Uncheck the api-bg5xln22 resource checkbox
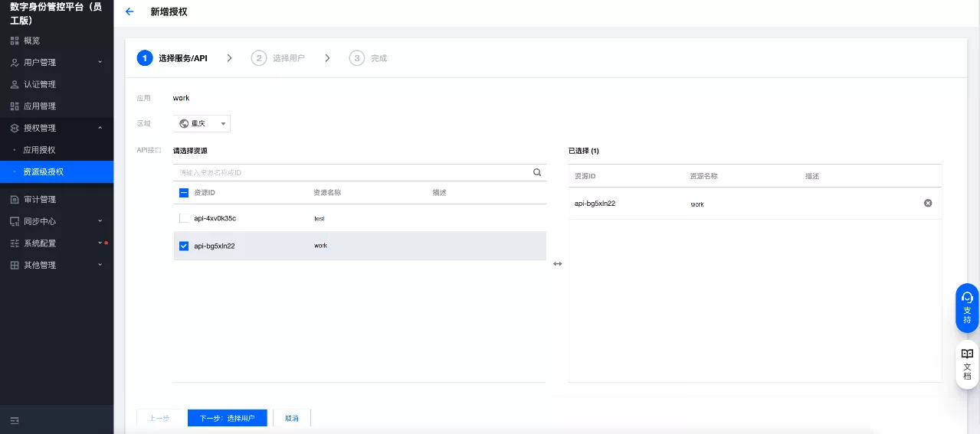The image size is (980, 434). point(184,246)
